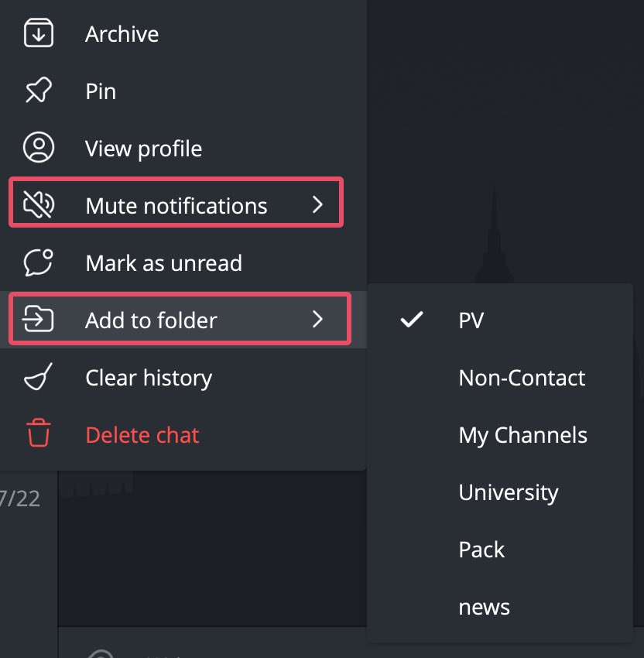Expand the Add to folder chevron
This screenshot has height=658, width=644.
point(317,320)
